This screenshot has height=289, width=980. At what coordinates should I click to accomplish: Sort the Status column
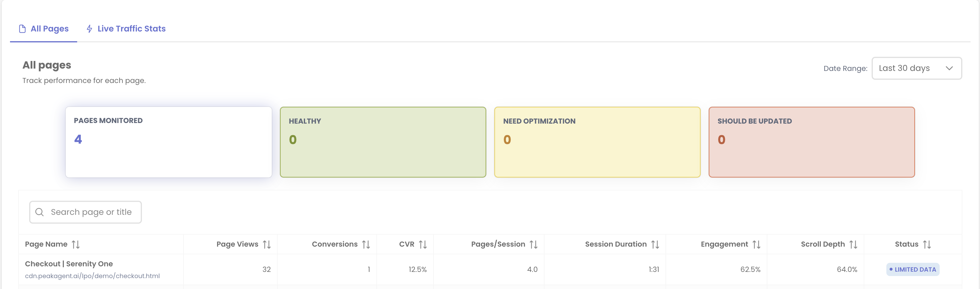928,244
